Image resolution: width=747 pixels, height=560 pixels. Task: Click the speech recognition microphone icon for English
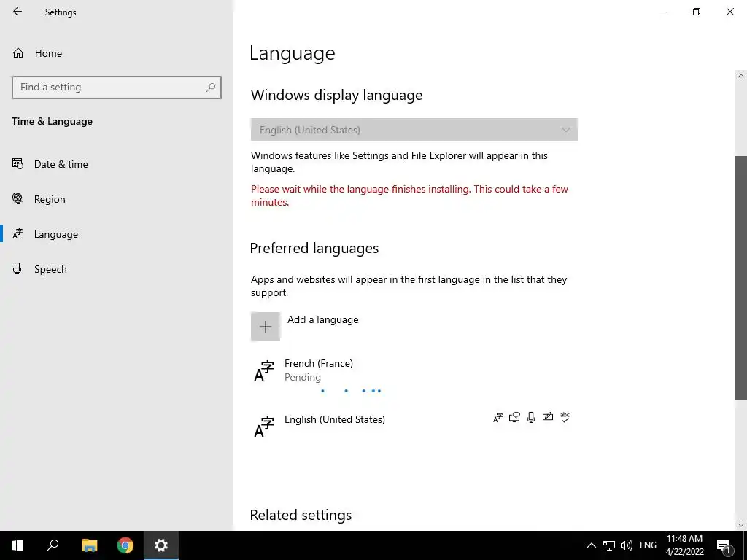pyautogui.click(x=531, y=418)
